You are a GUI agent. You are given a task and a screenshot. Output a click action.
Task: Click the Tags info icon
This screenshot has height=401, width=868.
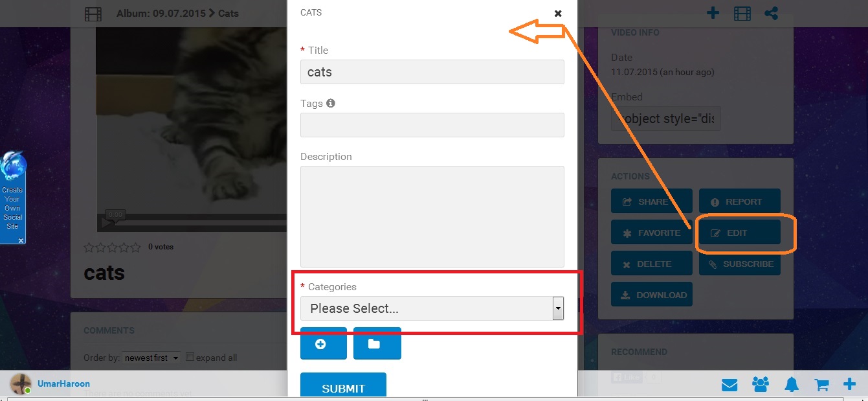point(331,103)
